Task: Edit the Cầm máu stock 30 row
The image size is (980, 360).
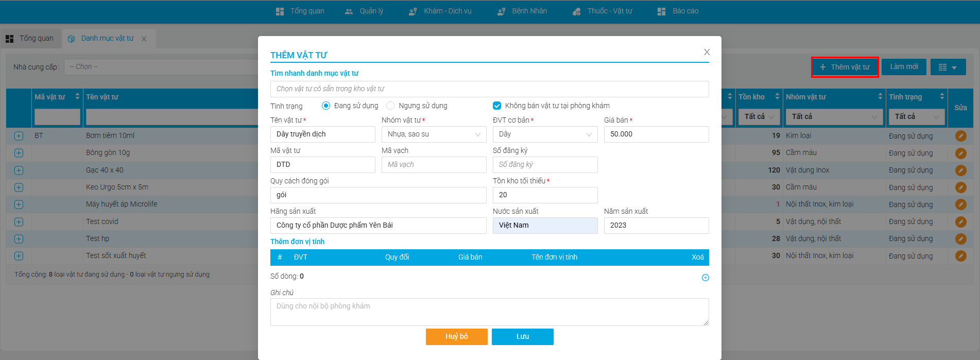Action: [960, 187]
